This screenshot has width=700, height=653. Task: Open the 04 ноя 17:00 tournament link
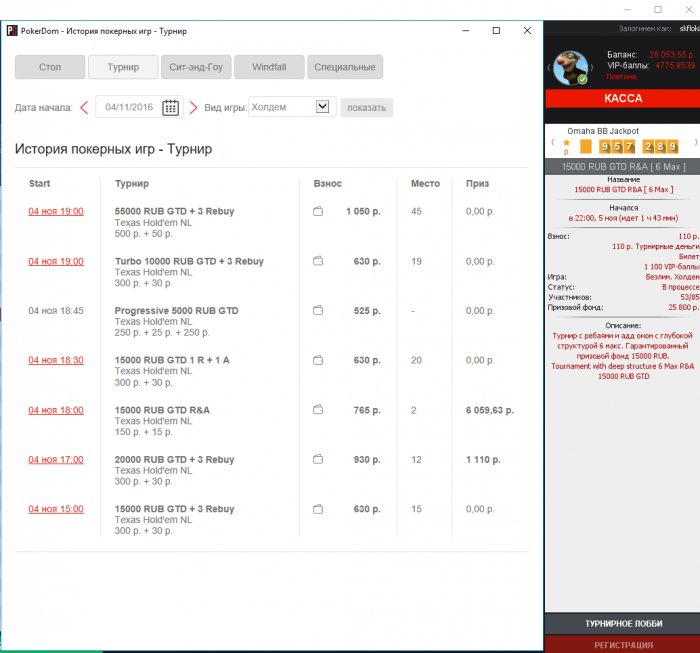(56, 459)
